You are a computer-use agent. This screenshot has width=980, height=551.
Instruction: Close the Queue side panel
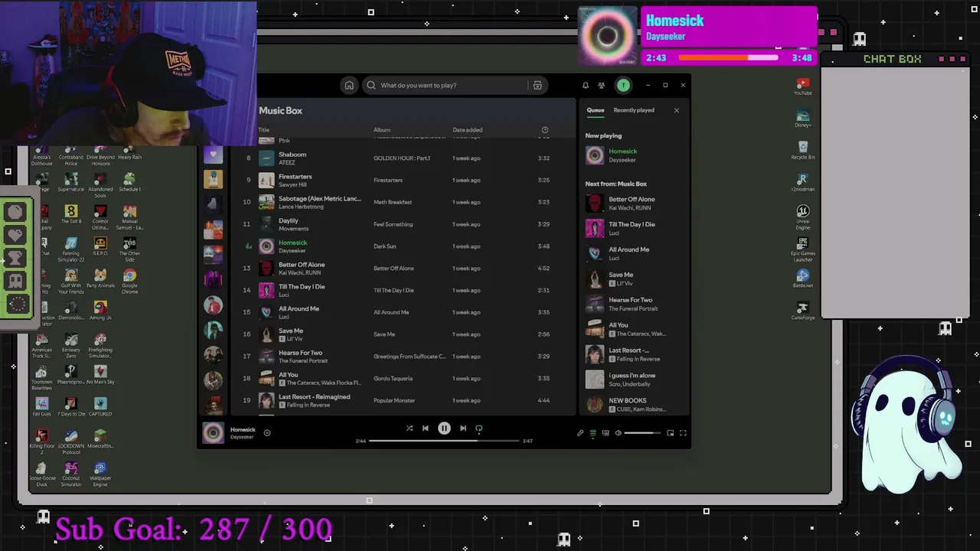tap(676, 110)
